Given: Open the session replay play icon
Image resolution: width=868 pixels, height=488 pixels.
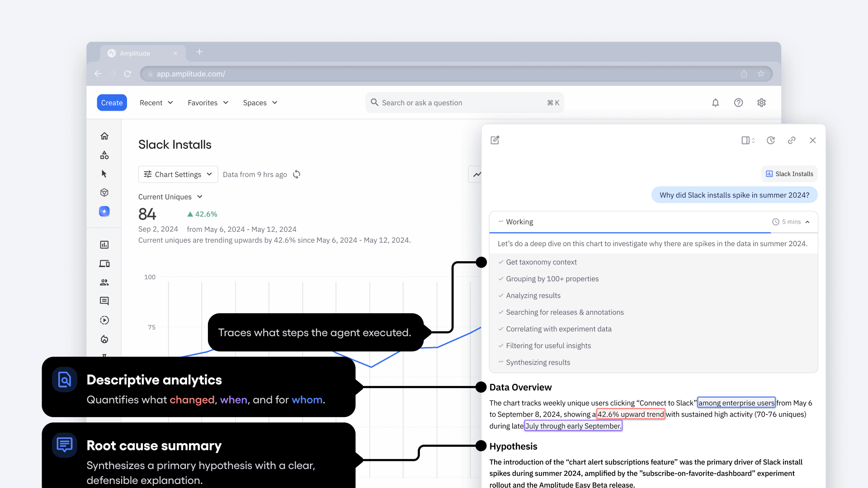Looking at the screenshot, I should 104,320.
